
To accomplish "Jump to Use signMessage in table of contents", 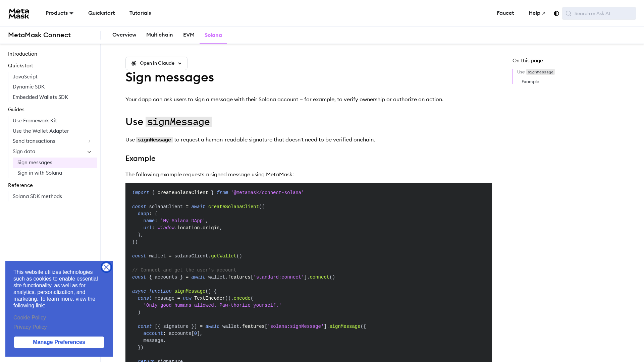I will pos(536,72).
